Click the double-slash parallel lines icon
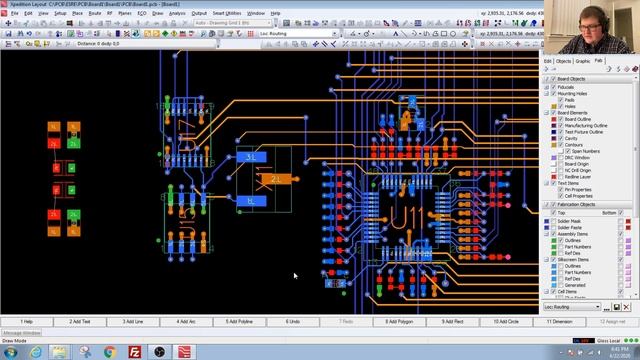The width and height of the screenshot is (640, 360). 324,44
